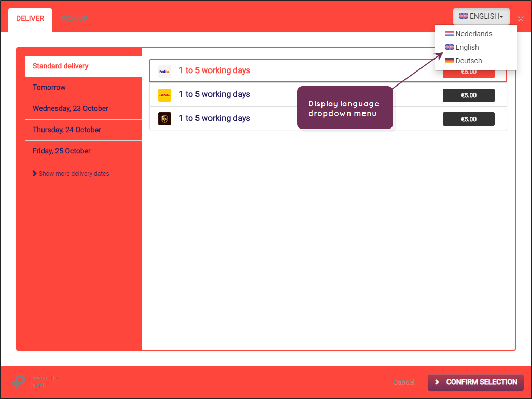Click the DHL carrier logo
This screenshot has width=532, height=399.
164,95
